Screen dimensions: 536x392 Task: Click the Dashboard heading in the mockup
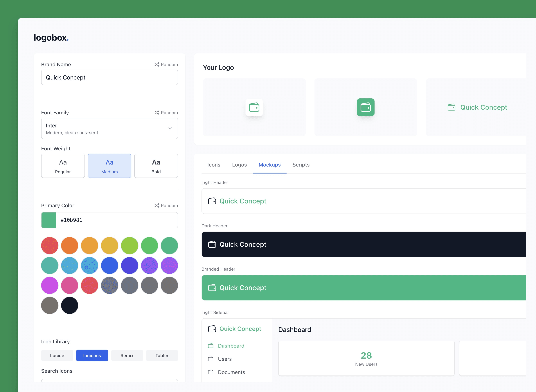(295, 330)
